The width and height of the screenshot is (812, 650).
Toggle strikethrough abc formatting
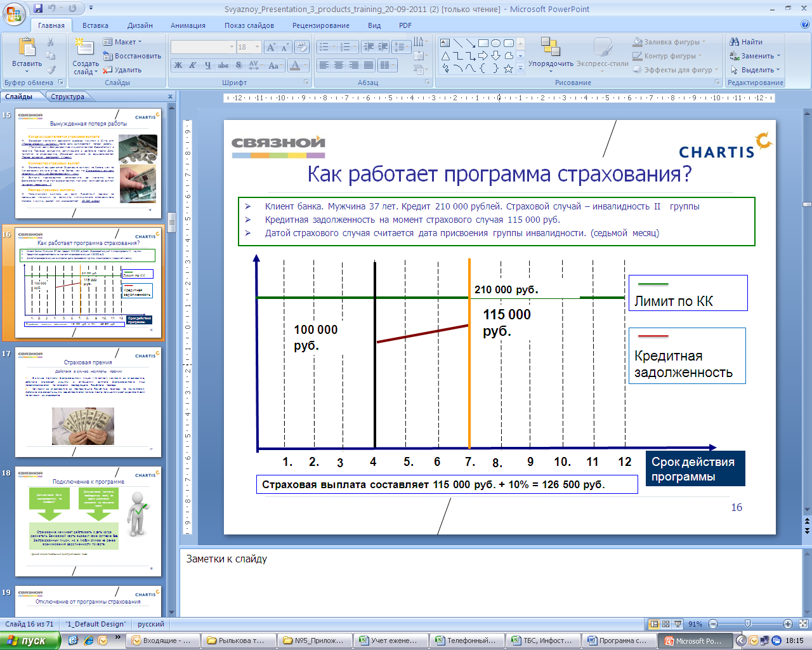coord(223,65)
